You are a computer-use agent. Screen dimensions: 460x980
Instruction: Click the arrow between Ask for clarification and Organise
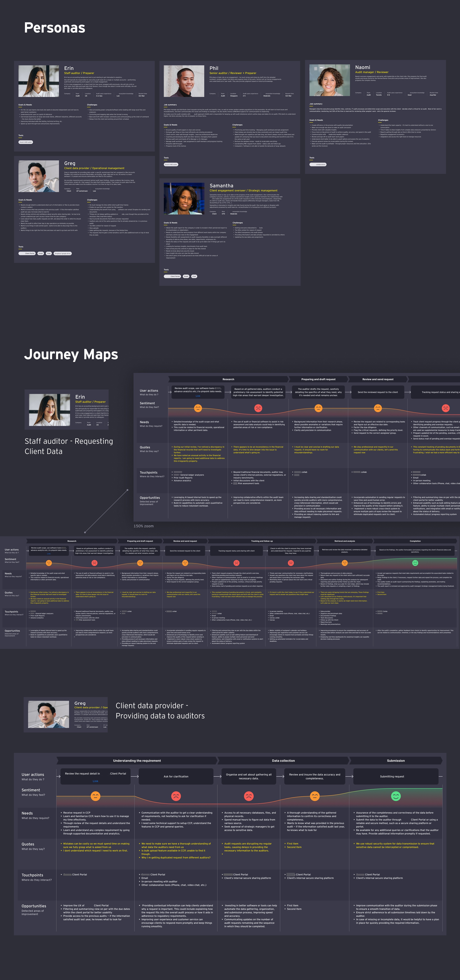tap(217, 776)
